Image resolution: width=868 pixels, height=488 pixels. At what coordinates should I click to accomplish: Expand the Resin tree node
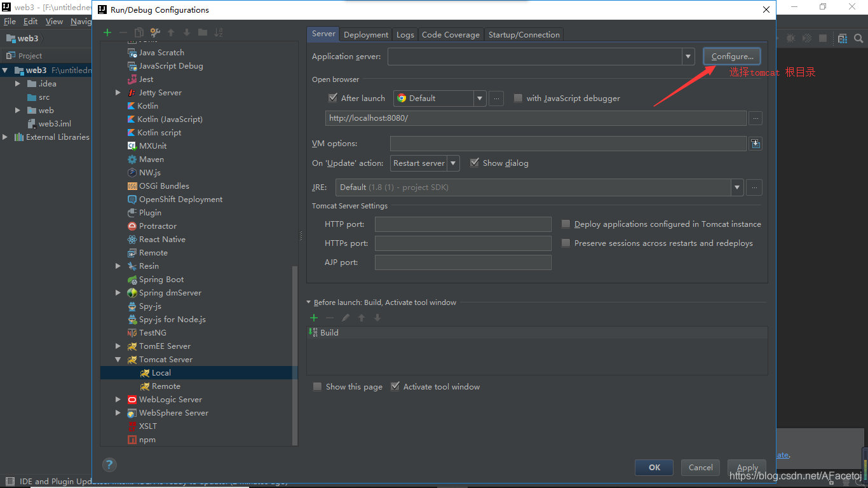[x=118, y=266]
